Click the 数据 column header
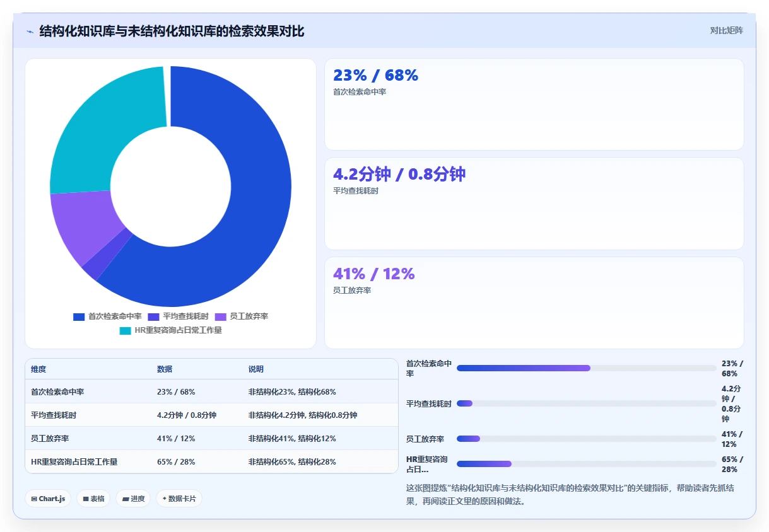Screen dimensions: 769x532 pyautogui.click(x=165, y=369)
